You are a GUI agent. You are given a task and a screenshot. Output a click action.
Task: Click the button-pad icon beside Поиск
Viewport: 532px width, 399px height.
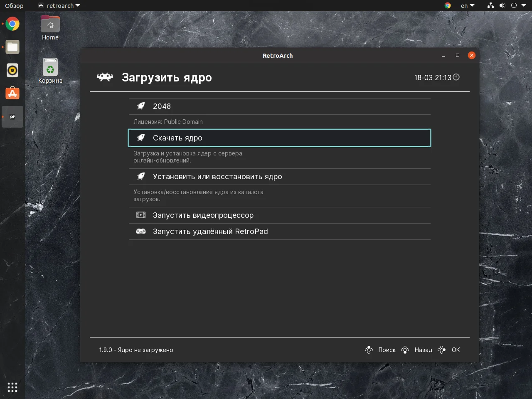369,350
